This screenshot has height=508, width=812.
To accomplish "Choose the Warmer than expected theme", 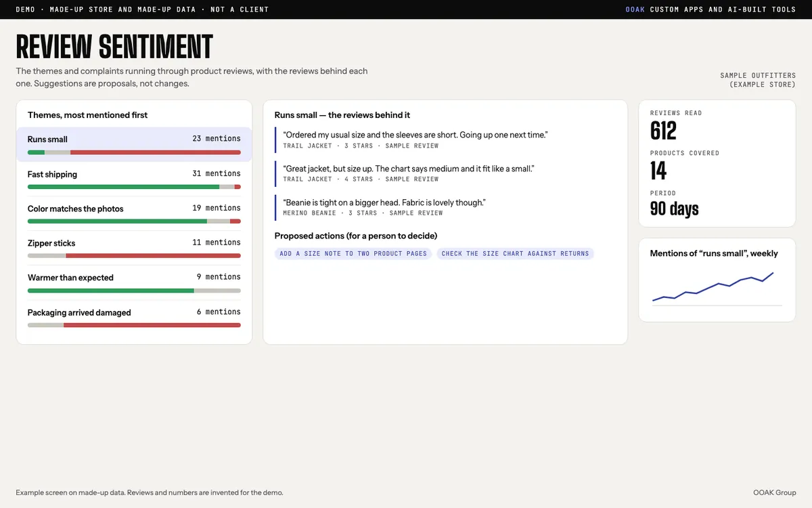I will 134,282.
